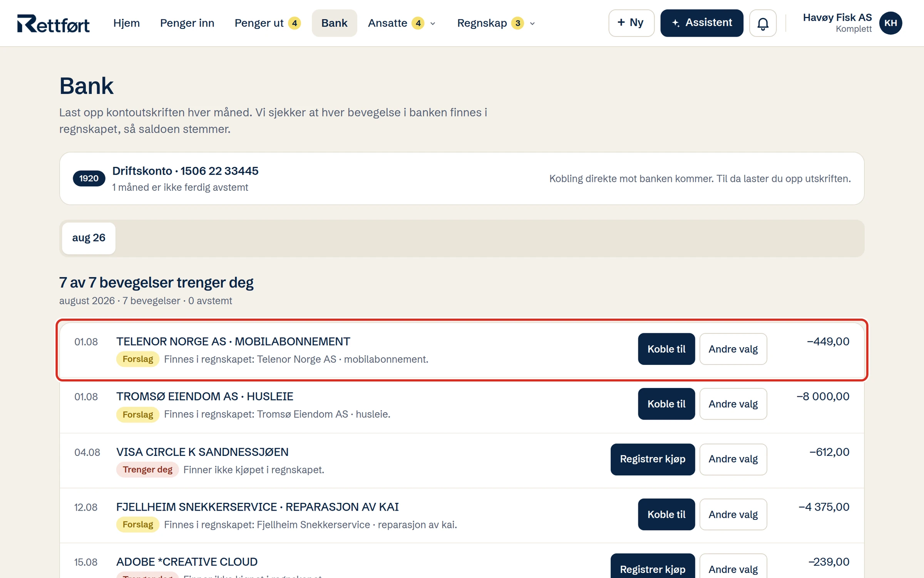
Task: Expand the Regnskap menu chevron
Action: (x=532, y=24)
